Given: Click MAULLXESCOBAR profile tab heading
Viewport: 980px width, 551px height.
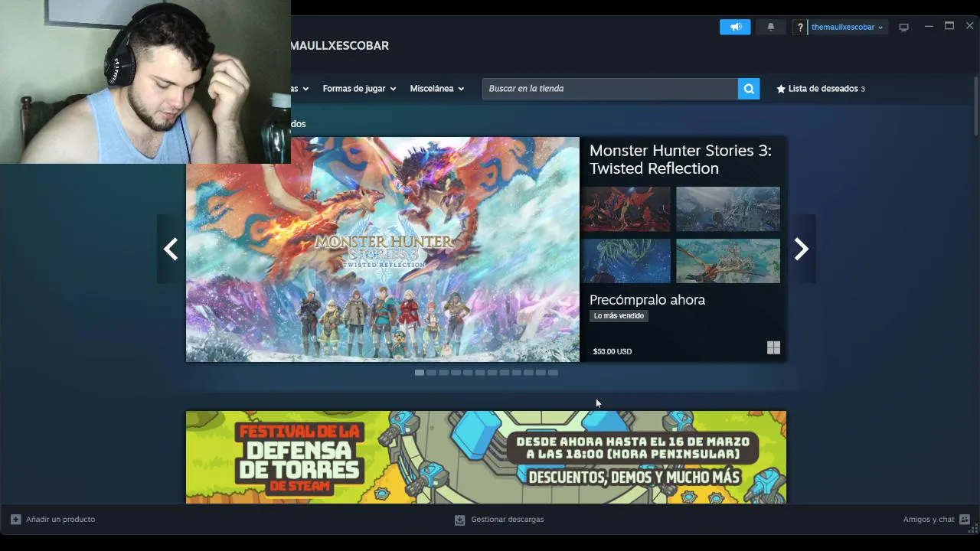Looking at the screenshot, I should pyautogui.click(x=339, y=46).
